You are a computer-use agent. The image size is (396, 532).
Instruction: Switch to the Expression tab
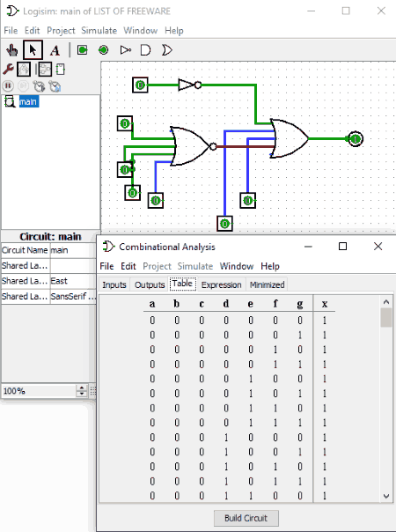[x=221, y=284]
